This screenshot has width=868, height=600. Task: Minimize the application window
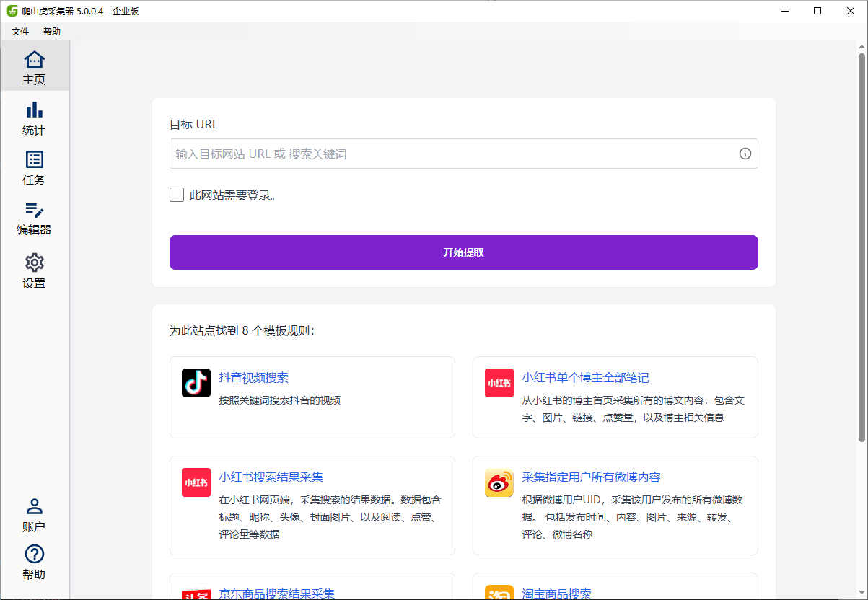[784, 11]
